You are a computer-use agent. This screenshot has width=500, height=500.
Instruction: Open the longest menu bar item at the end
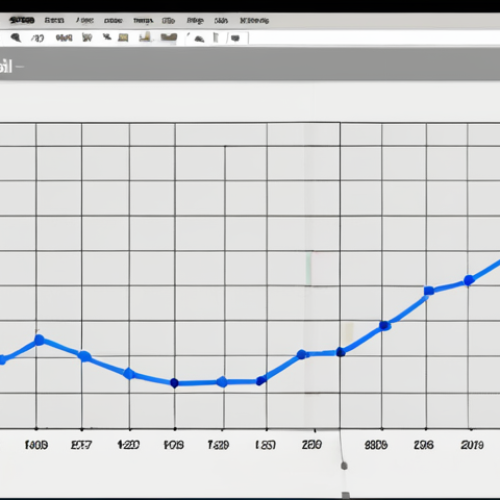click(254, 20)
